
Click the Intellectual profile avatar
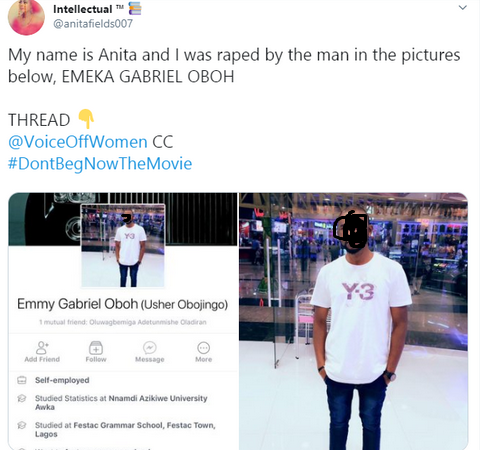coord(26,17)
